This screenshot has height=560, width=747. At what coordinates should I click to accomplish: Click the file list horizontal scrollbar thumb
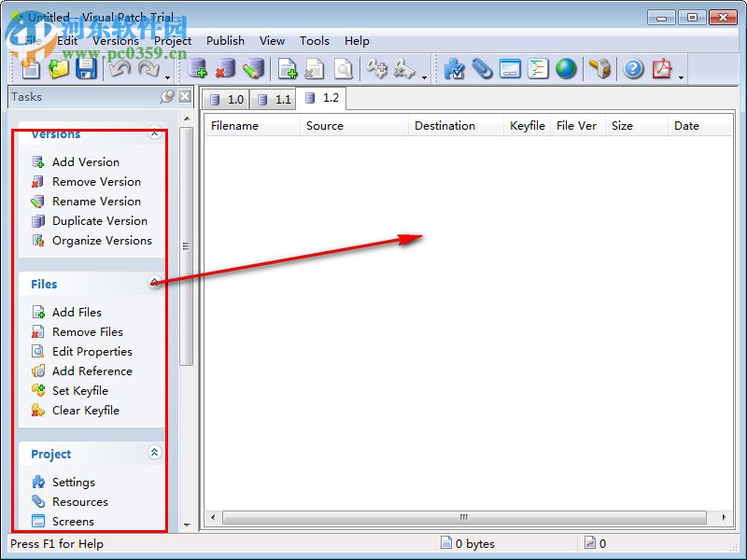click(x=464, y=517)
